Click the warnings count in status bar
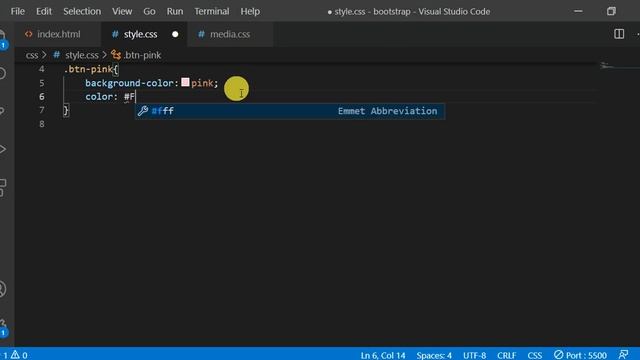640x360 pixels. [19, 355]
